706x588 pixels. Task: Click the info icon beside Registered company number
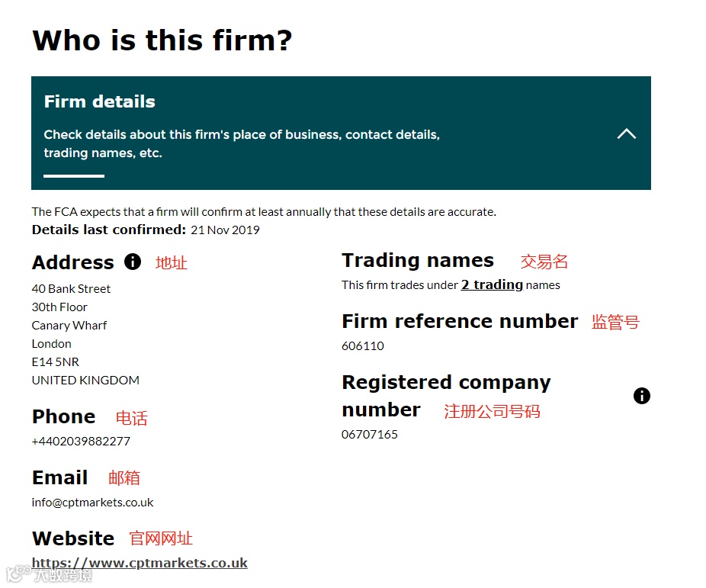tap(642, 396)
